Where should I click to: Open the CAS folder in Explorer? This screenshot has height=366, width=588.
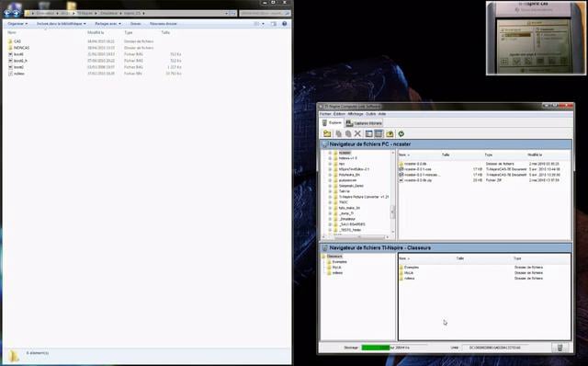[x=17, y=41]
